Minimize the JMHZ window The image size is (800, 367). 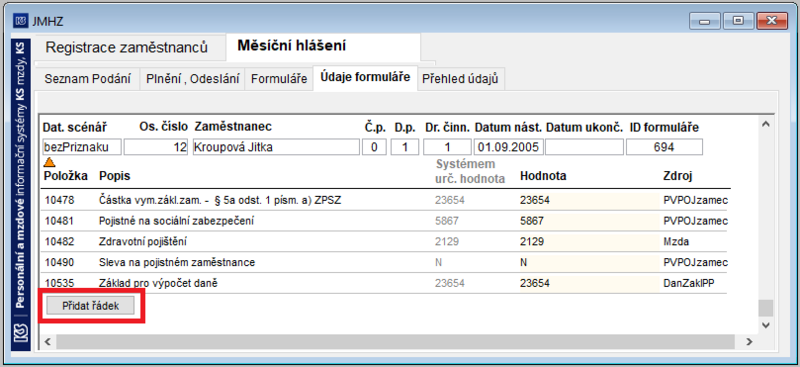click(706, 21)
